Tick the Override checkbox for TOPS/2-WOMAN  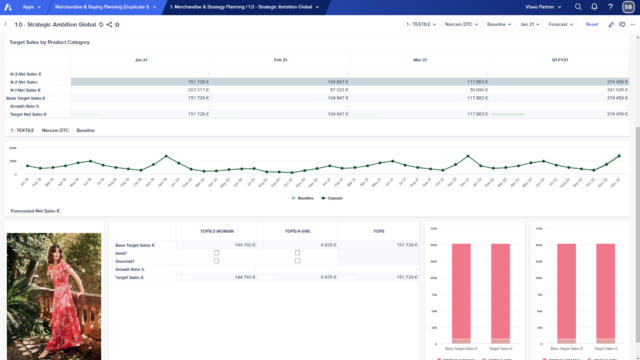click(216, 261)
